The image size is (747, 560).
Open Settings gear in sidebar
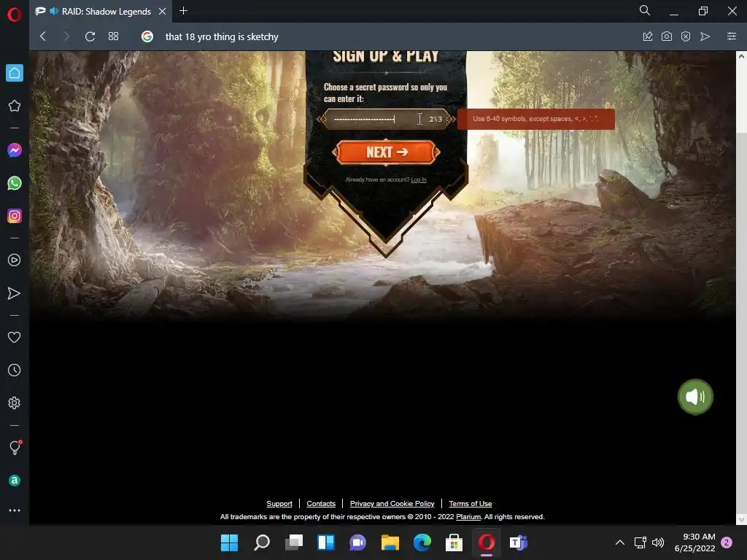(15, 402)
